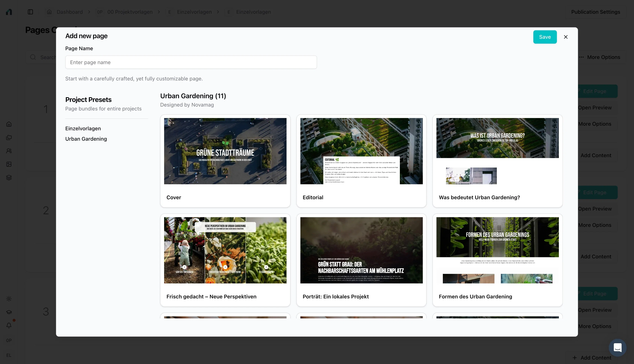This screenshot has height=364, width=634.
Task: Choose the Cover page template
Action: pos(225,161)
